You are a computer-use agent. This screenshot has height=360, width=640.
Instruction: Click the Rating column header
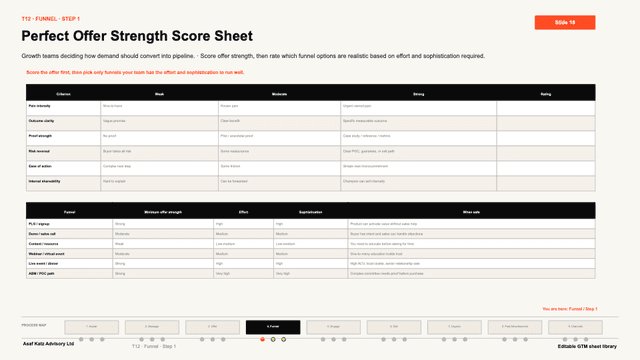[x=546, y=94]
